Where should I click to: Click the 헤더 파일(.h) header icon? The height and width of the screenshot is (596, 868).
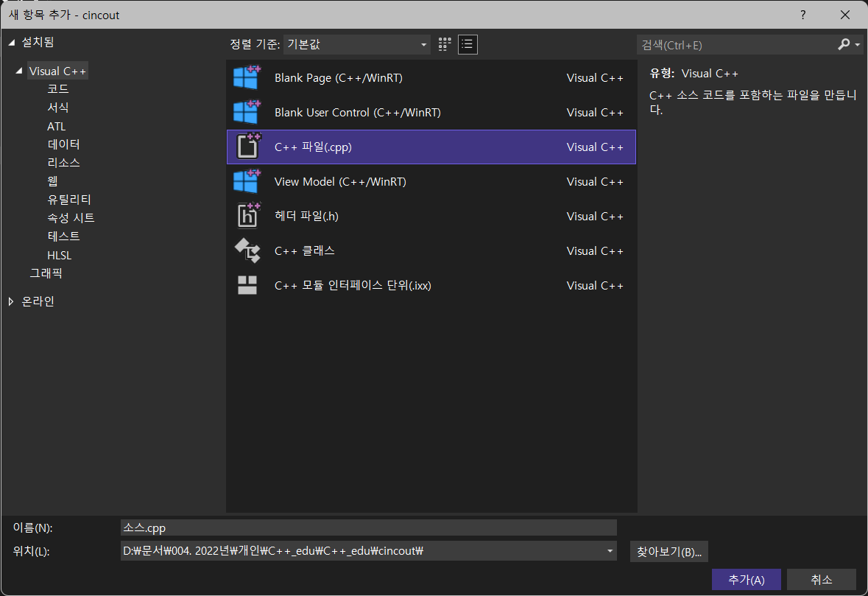click(x=248, y=216)
